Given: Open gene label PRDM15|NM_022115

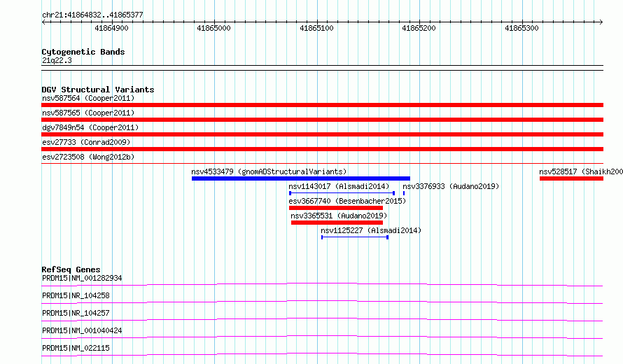Looking at the screenshot, I should (x=76, y=348).
